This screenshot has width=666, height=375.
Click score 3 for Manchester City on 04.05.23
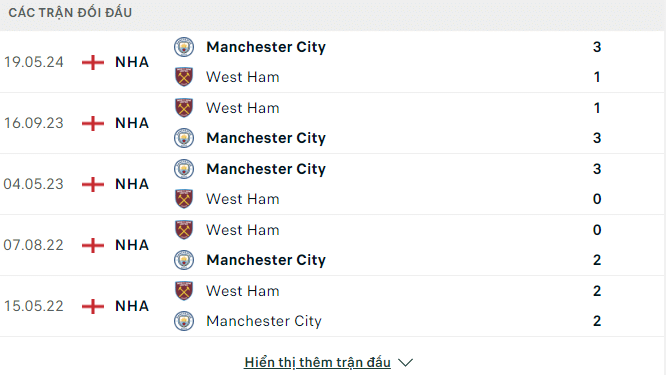(x=597, y=169)
